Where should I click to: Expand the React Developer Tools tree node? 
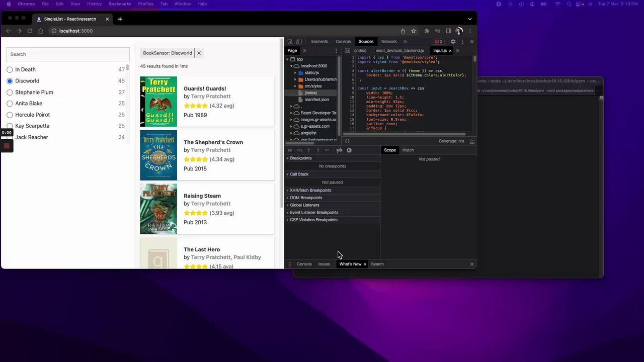click(291, 113)
